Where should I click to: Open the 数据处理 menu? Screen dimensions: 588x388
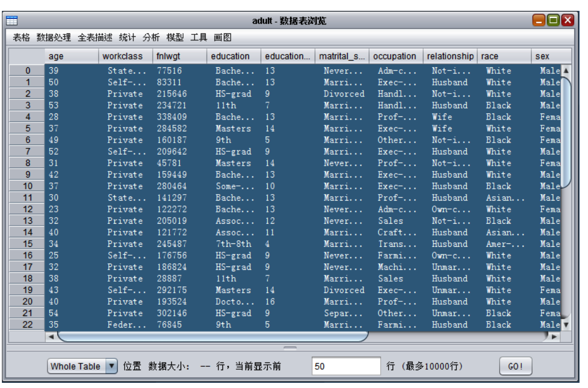pos(54,38)
